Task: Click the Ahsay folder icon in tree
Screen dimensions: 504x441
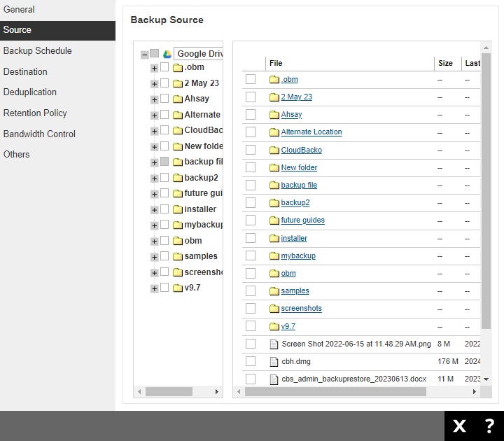Action: tap(177, 99)
